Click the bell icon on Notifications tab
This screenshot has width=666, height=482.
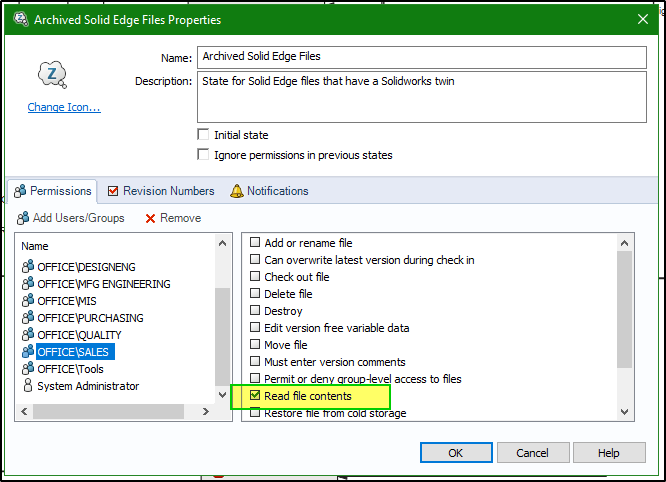tap(237, 191)
